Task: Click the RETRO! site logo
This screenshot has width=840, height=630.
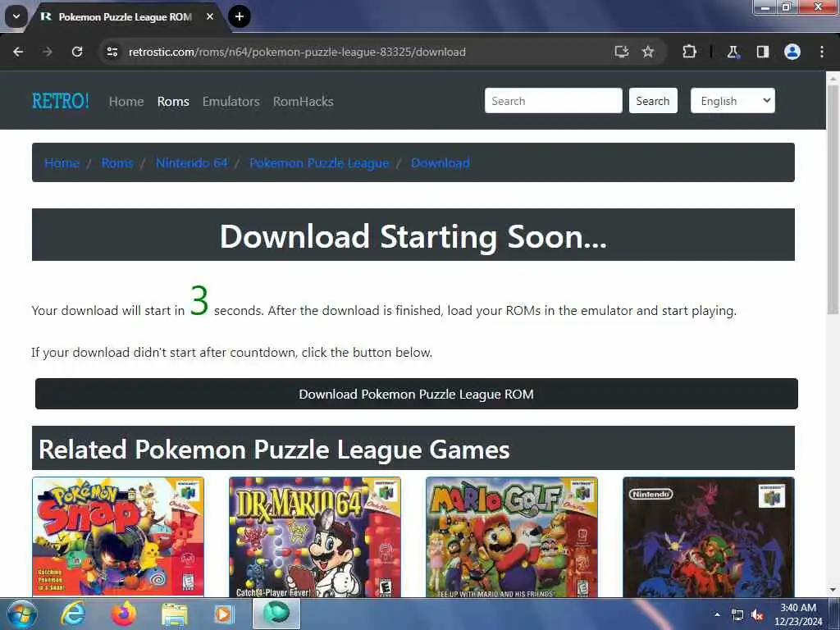Action: point(61,101)
